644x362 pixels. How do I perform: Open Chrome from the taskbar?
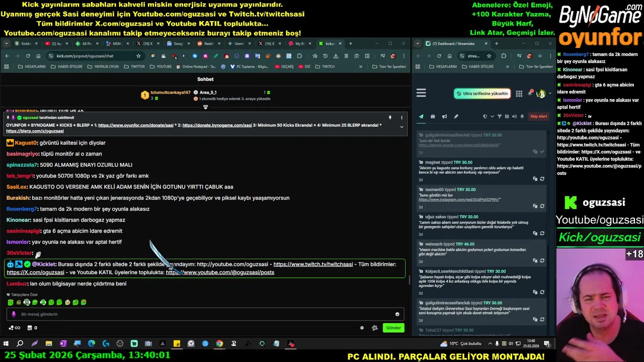(219, 344)
